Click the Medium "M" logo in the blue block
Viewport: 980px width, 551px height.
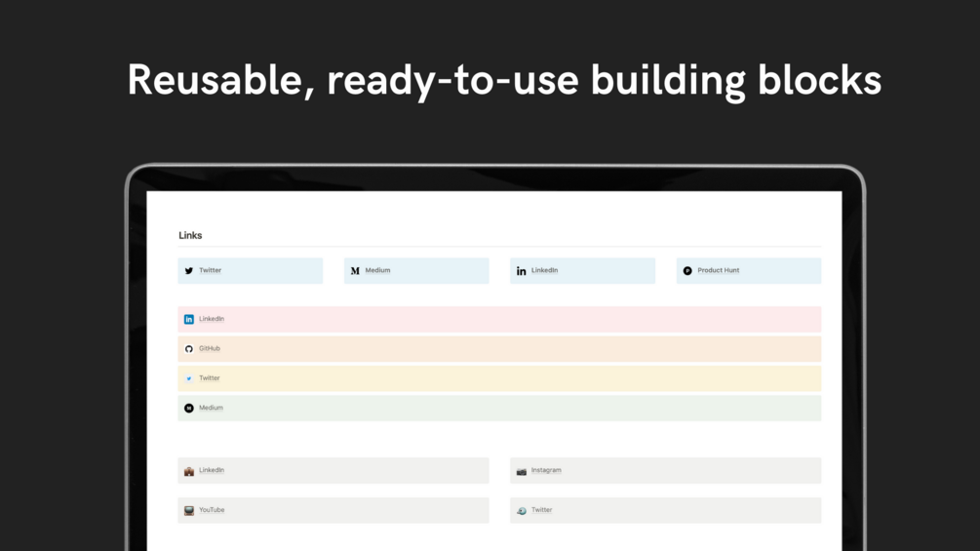355,271
